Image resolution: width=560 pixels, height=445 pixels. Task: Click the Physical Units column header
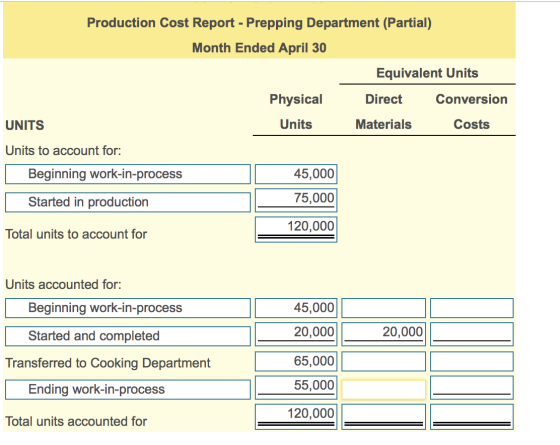(296, 112)
